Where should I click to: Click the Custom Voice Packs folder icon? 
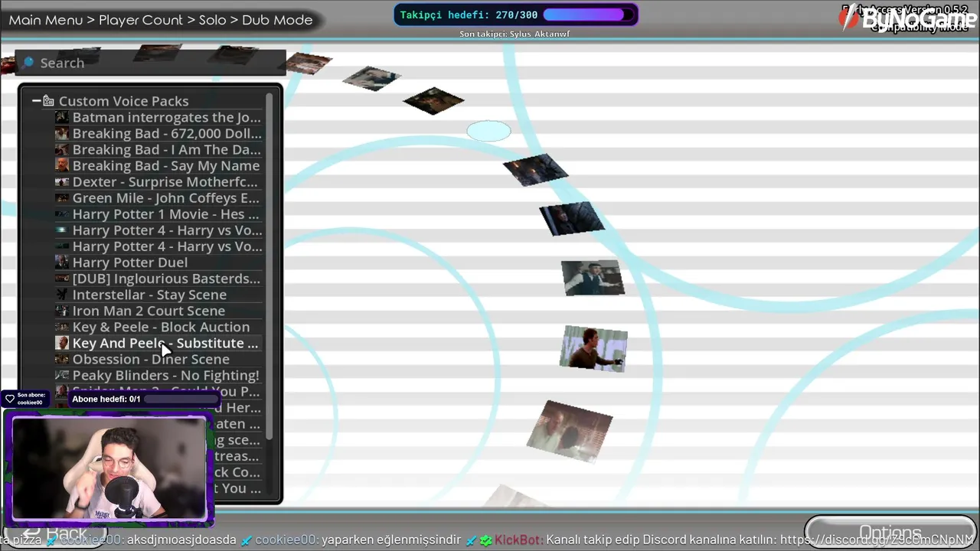tap(48, 100)
